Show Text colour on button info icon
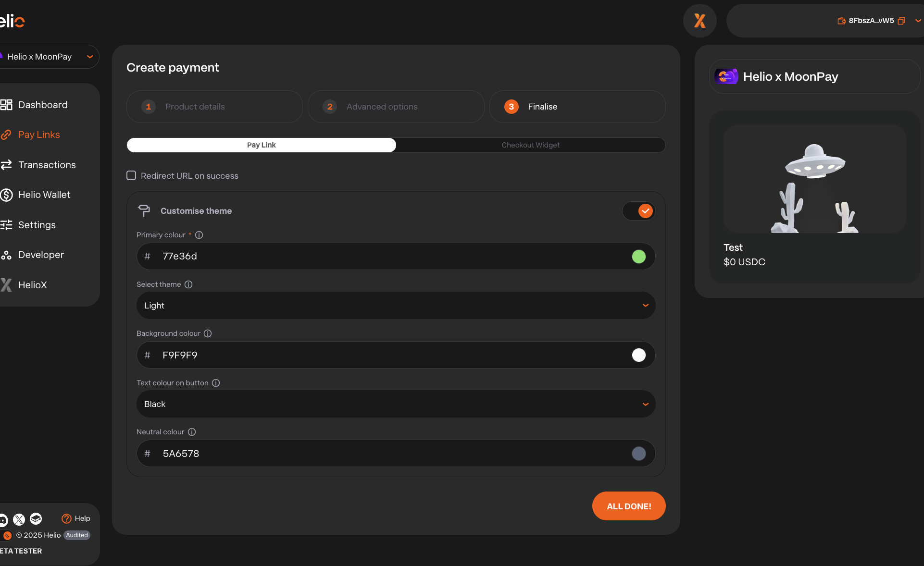 (216, 383)
